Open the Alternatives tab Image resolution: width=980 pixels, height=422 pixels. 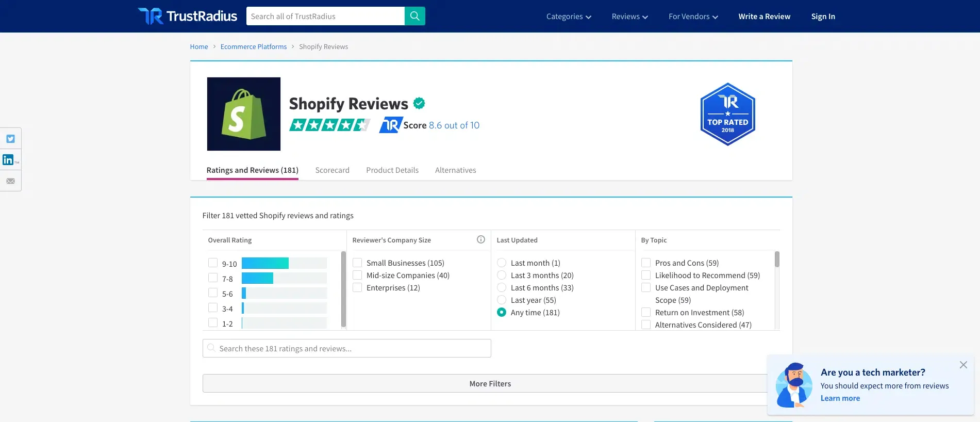(x=455, y=170)
